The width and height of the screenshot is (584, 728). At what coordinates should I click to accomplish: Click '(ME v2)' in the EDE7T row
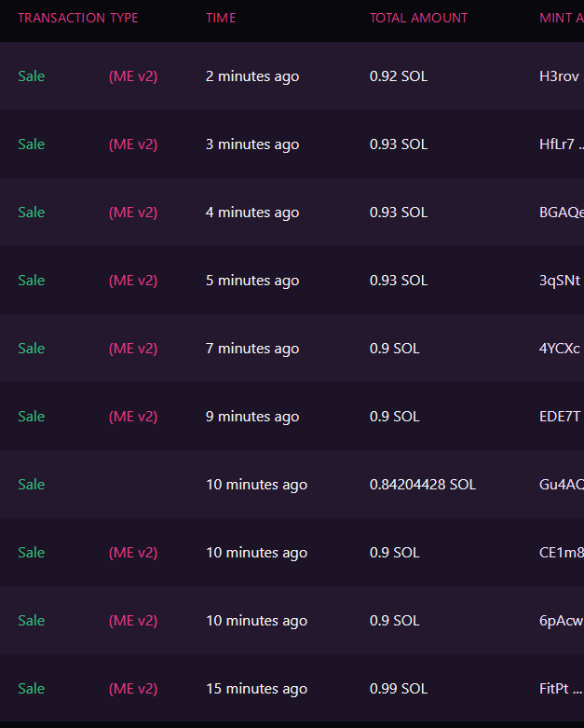pos(133,417)
